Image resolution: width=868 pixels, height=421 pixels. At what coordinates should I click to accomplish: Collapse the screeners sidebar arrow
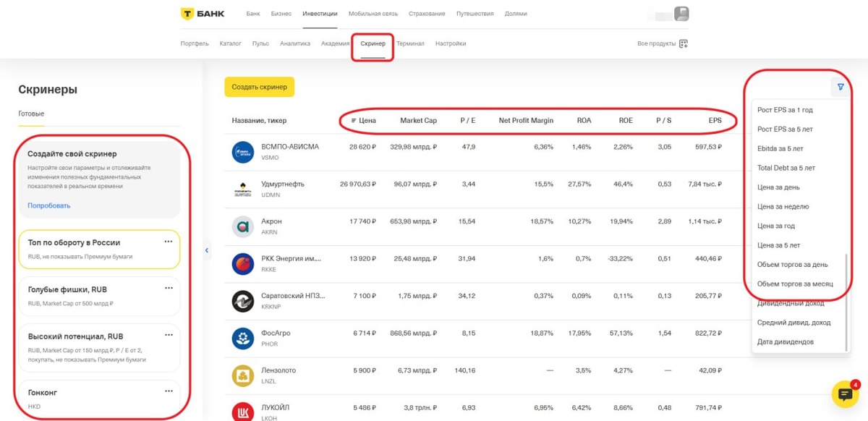206,250
